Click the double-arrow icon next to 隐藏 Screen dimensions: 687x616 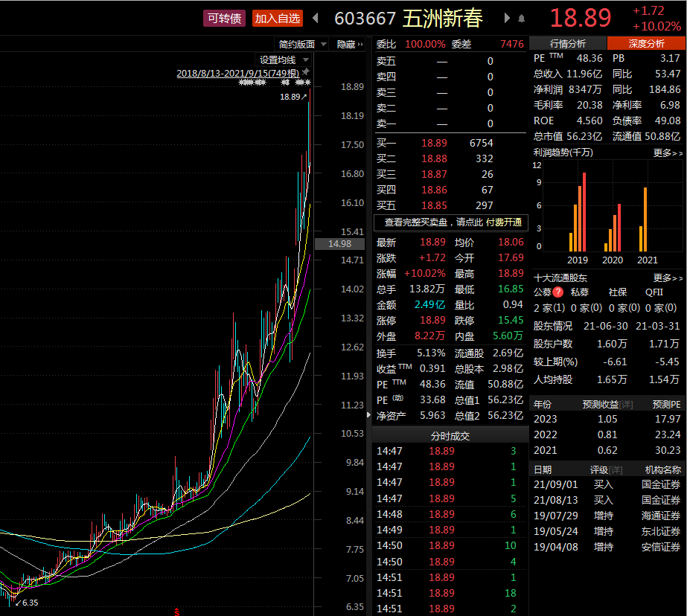(x=360, y=44)
